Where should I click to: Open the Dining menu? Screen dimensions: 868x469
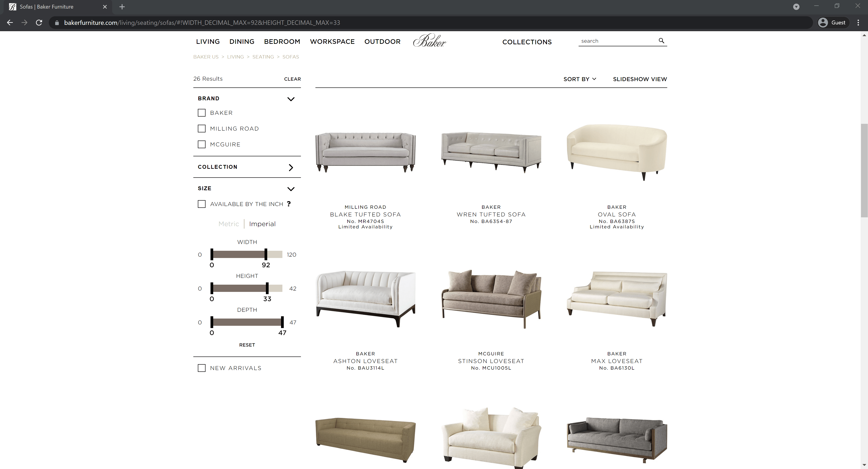coord(242,41)
